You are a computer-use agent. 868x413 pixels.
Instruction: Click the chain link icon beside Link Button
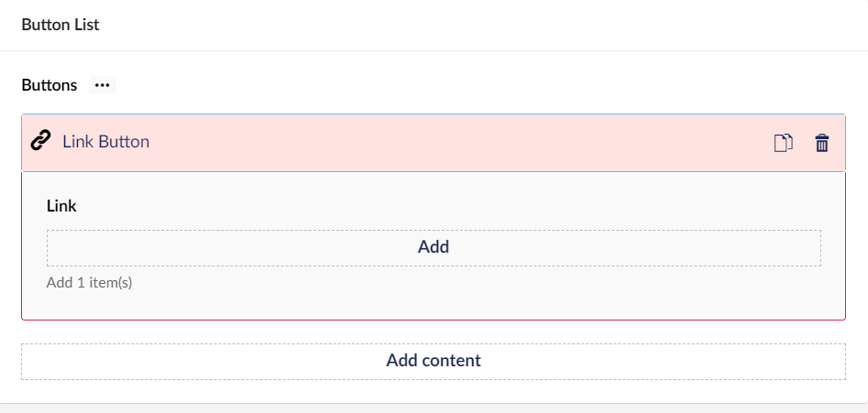click(x=40, y=141)
